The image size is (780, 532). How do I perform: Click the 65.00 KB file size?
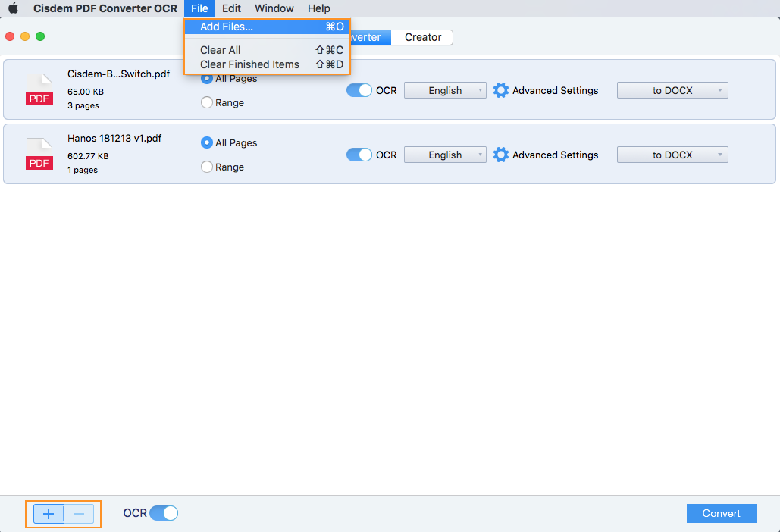pyautogui.click(x=86, y=92)
